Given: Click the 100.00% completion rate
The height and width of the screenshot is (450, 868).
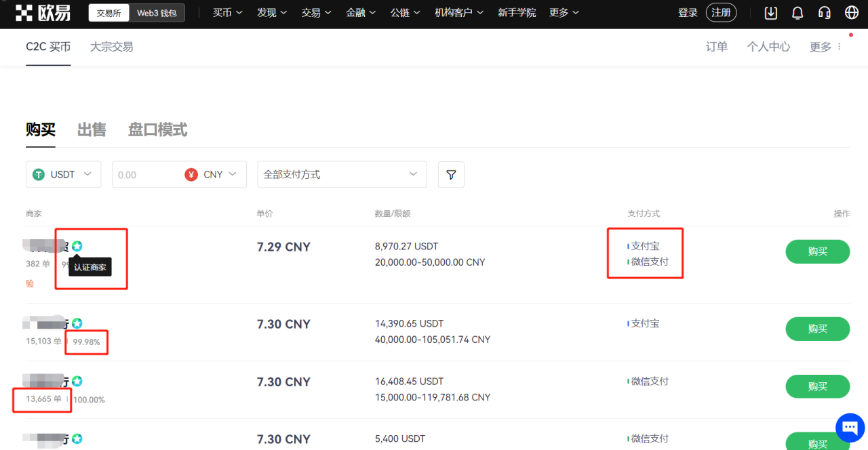Looking at the screenshot, I should coord(89,400).
